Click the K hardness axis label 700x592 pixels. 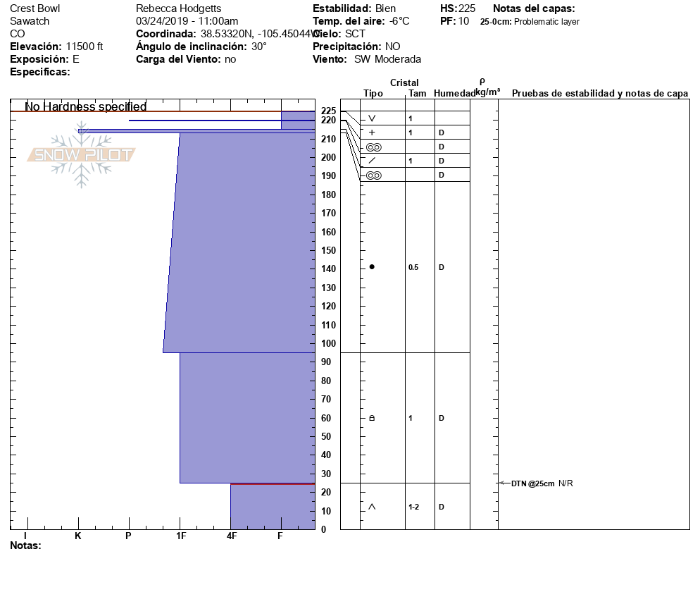(77, 536)
